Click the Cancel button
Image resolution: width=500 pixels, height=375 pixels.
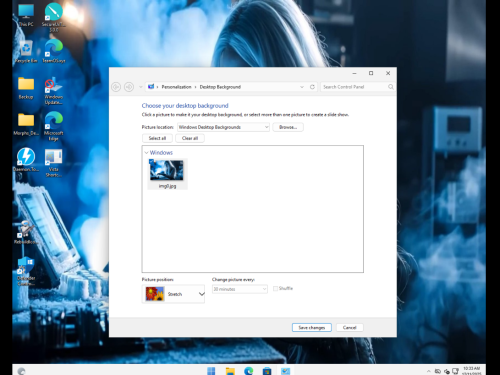350,328
